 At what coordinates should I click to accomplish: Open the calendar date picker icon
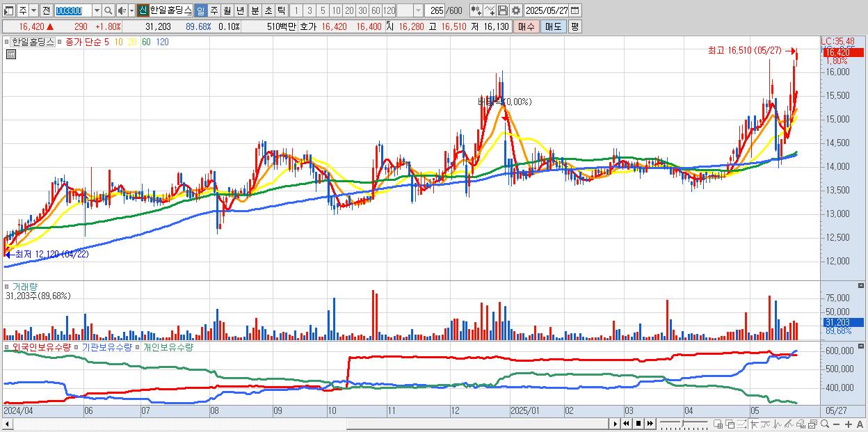tap(575, 10)
